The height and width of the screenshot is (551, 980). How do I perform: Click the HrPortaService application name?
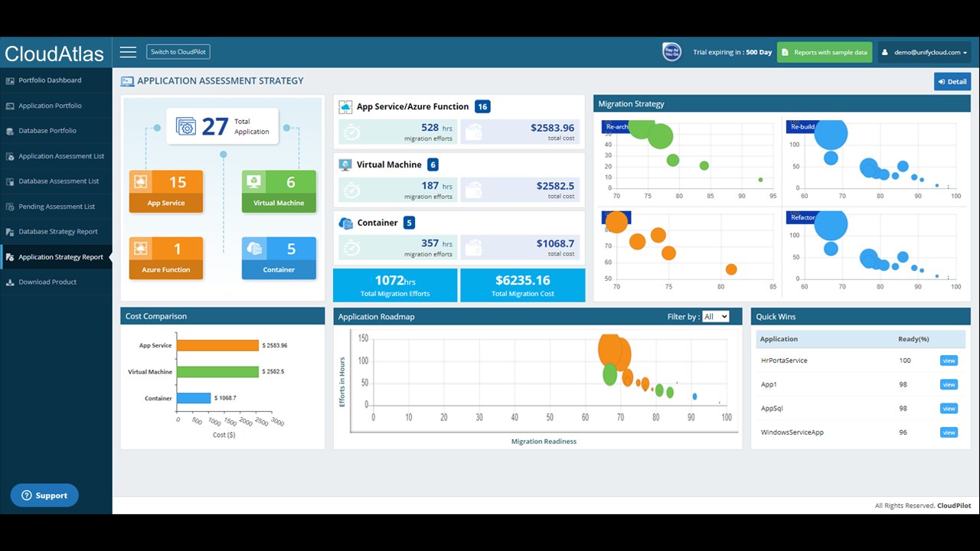click(x=784, y=360)
